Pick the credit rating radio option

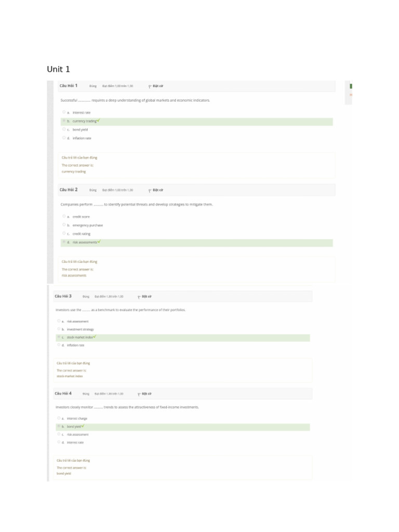pyautogui.click(x=64, y=233)
